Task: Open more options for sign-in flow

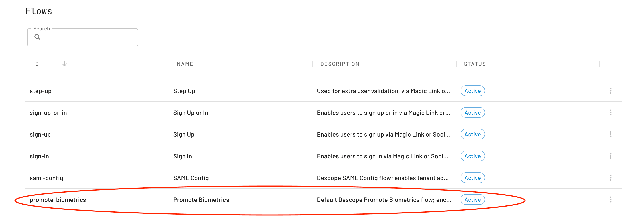Action: tap(610, 156)
